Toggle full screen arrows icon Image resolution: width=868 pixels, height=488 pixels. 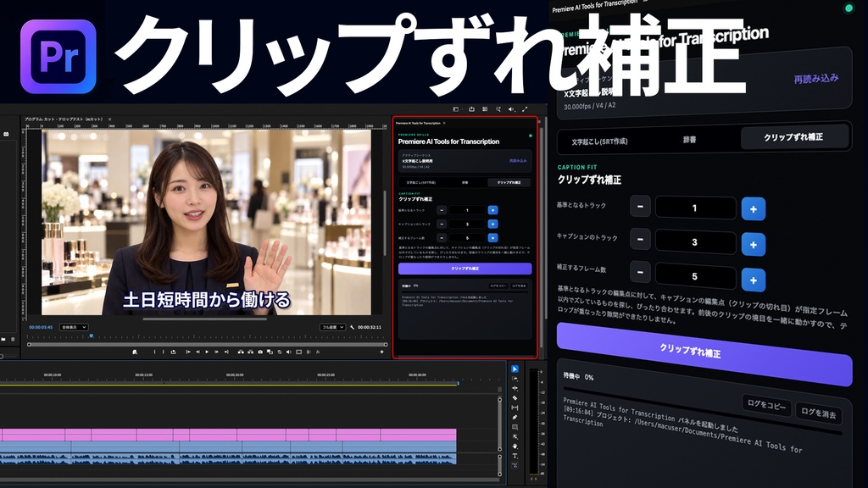(x=525, y=109)
